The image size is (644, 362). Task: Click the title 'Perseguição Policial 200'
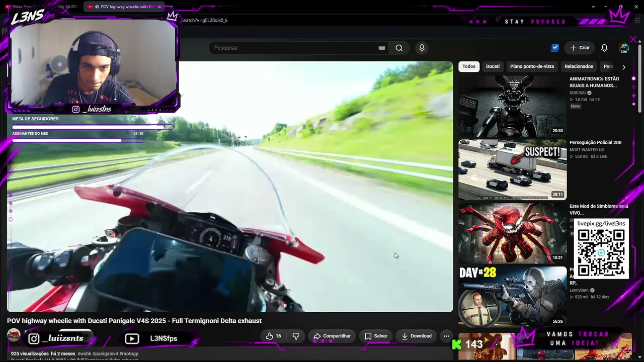tap(595, 143)
